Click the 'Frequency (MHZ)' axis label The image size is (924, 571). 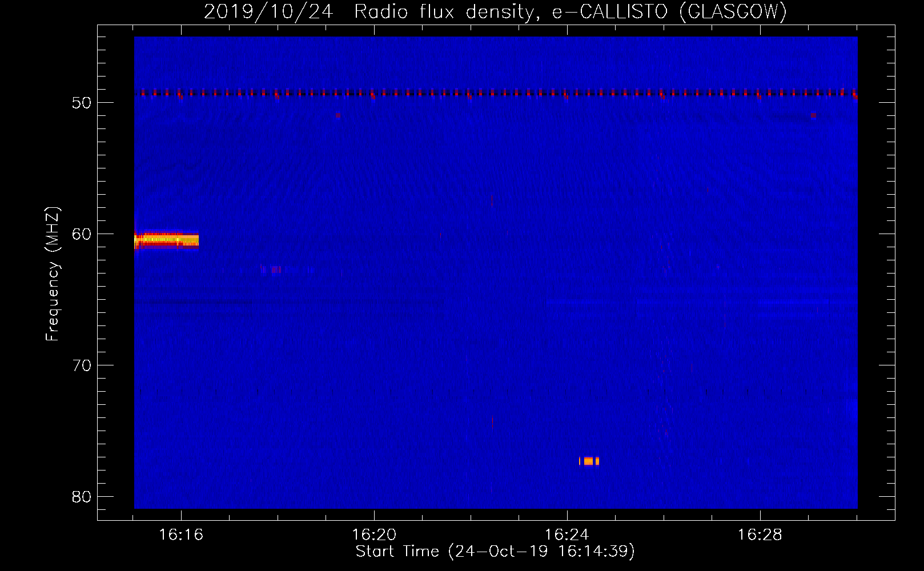coord(53,274)
